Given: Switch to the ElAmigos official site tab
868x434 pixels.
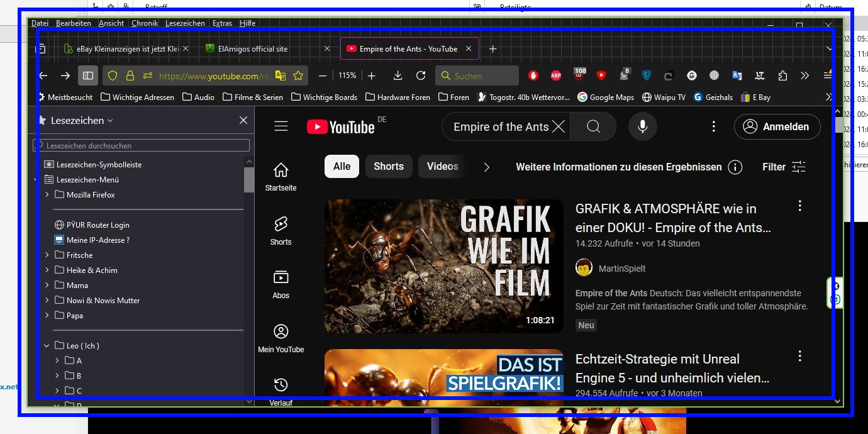Looking at the screenshot, I should pyautogui.click(x=253, y=48).
